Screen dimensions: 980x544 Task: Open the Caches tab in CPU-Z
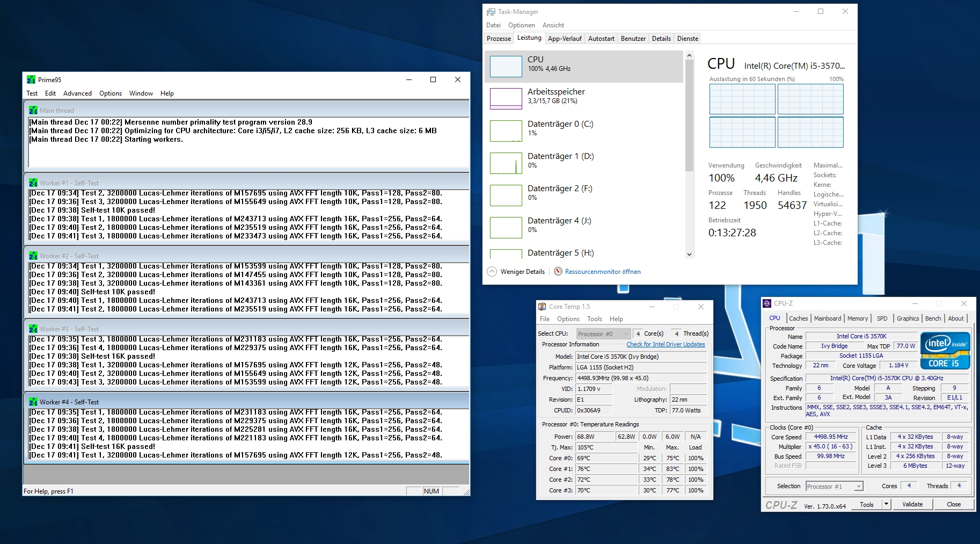tap(798, 318)
